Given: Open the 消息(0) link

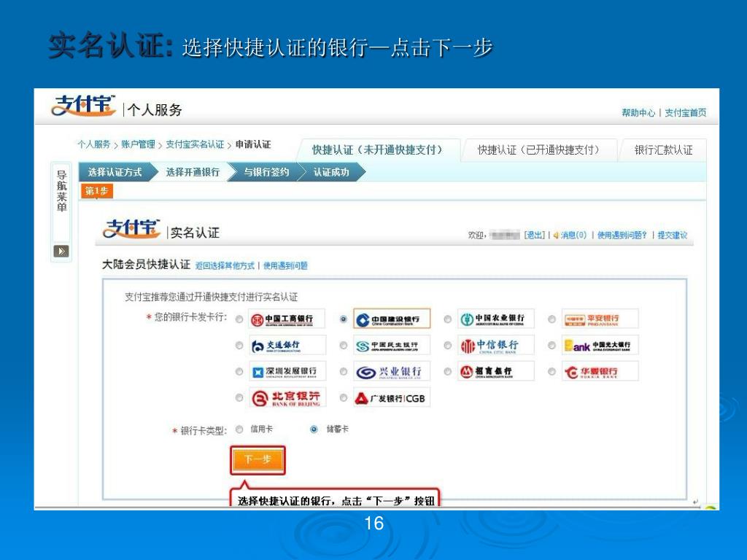Looking at the screenshot, I should (573, 236).
